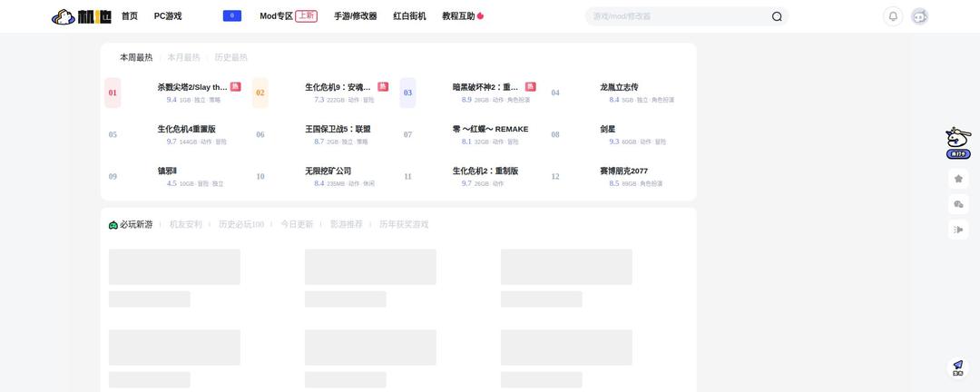Click the WeChat icon in right sidebar
The image size is (980, 392).
point(959,204)
